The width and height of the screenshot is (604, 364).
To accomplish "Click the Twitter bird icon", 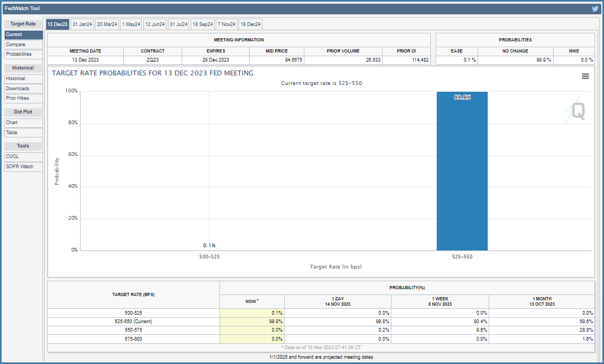I will 595,8.
